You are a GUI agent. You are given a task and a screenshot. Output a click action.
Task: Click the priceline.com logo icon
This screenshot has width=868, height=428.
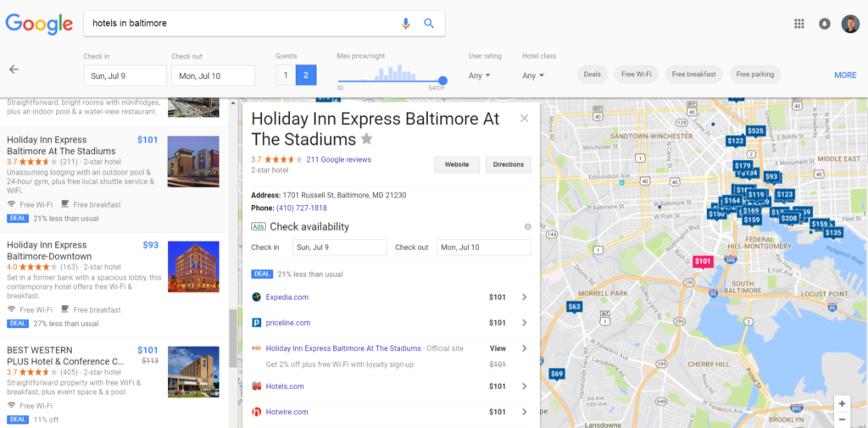click(x=256, y=323)
